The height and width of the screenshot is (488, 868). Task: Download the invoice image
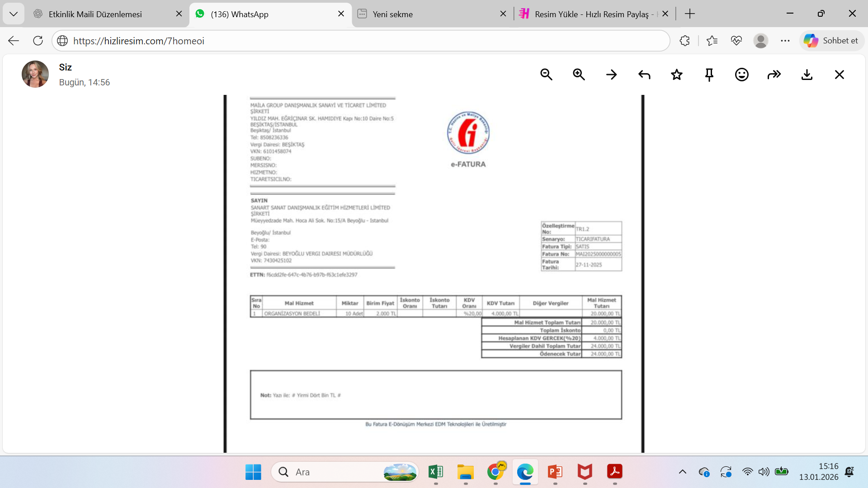click(x=807, y=75)
